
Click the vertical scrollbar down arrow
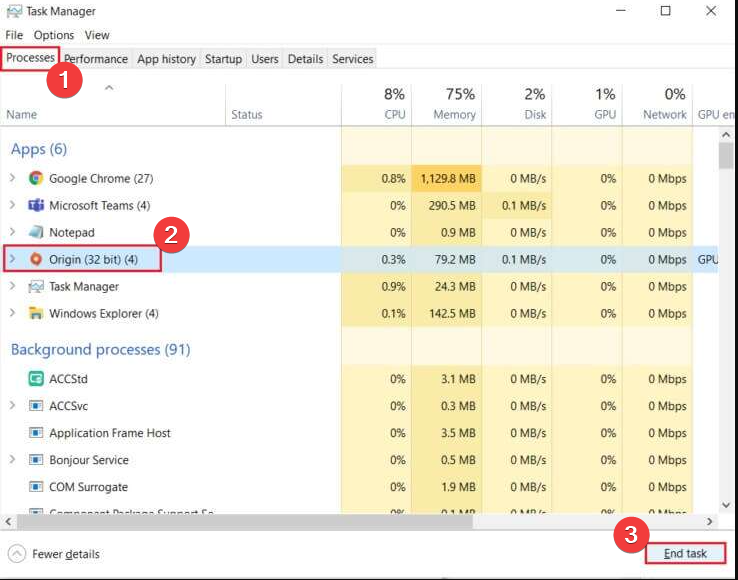[726, 505]
